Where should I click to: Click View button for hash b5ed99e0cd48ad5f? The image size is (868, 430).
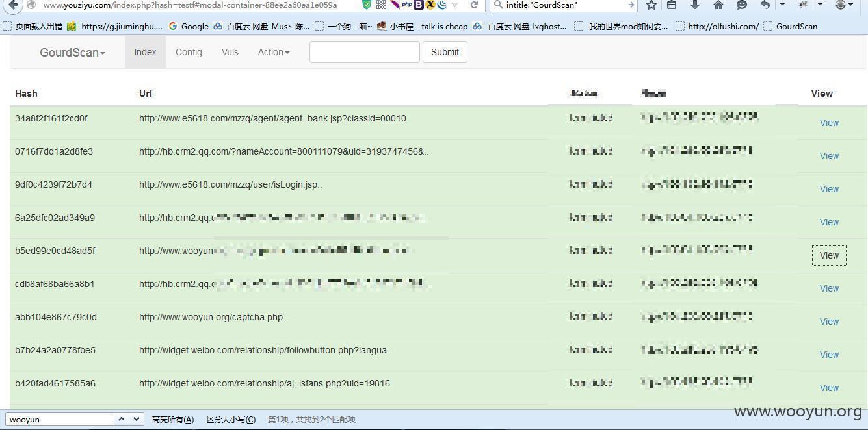coord(829,255)
